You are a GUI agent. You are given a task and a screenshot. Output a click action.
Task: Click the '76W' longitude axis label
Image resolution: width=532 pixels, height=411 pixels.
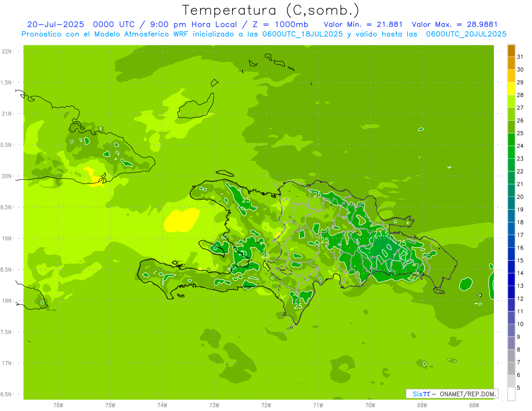tap(58, 405)
